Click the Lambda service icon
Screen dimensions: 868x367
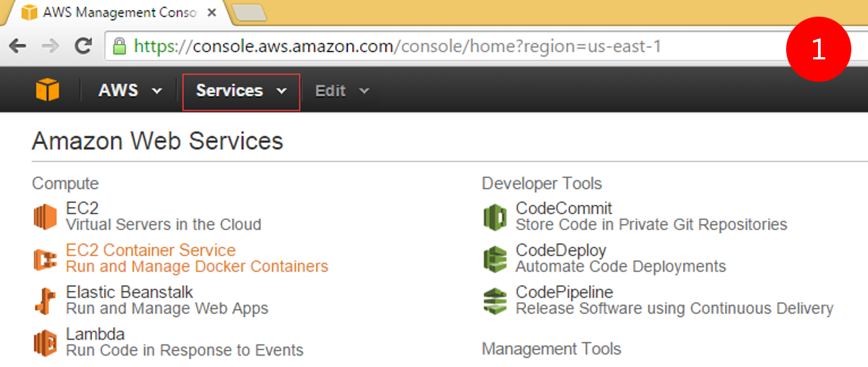pyautogui.click(x=46, y=342)
